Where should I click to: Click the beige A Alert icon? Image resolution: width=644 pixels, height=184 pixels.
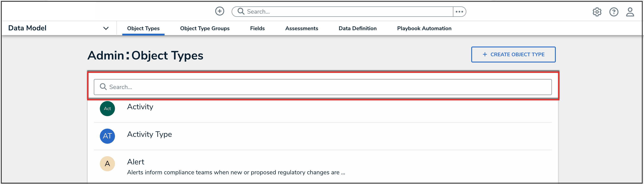107,164
